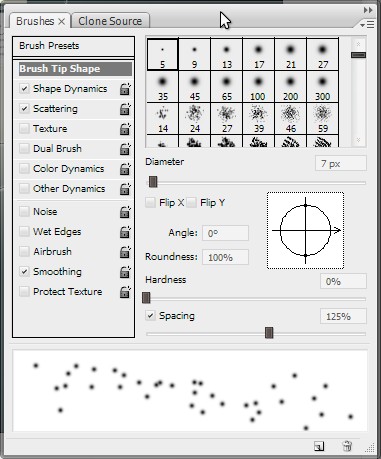Enable the Other Dynamics checkbox
Viewport: 381px width, 459px height.
(24, 189)
